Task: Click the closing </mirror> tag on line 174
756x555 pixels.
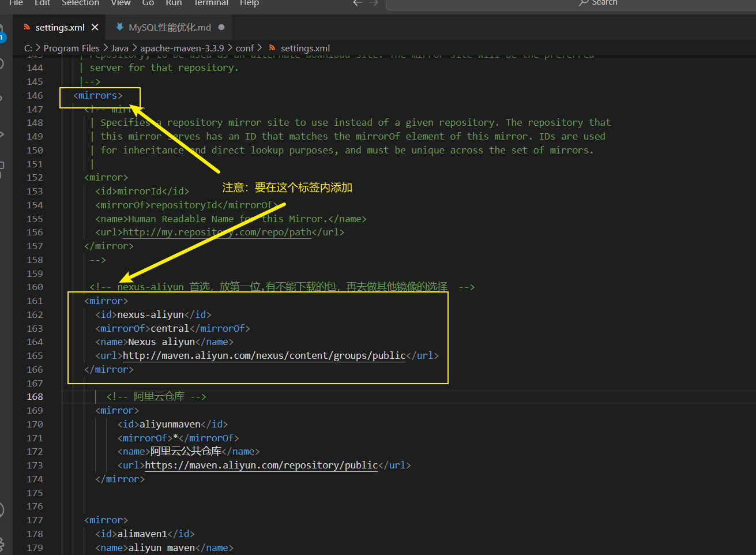Action: (x=120, y=479)
